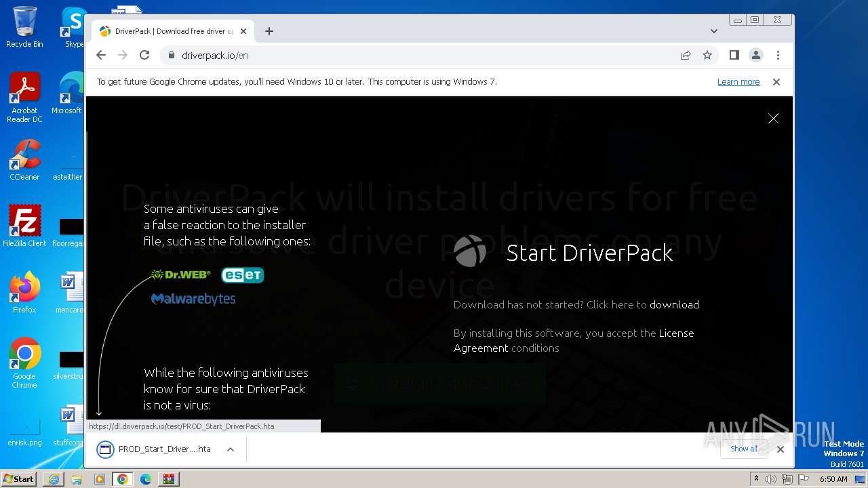Image resolution: width=868 pixels, height=488 pixels.
Task: Open the Chrome profile avatar
Action: pos(755,56)
